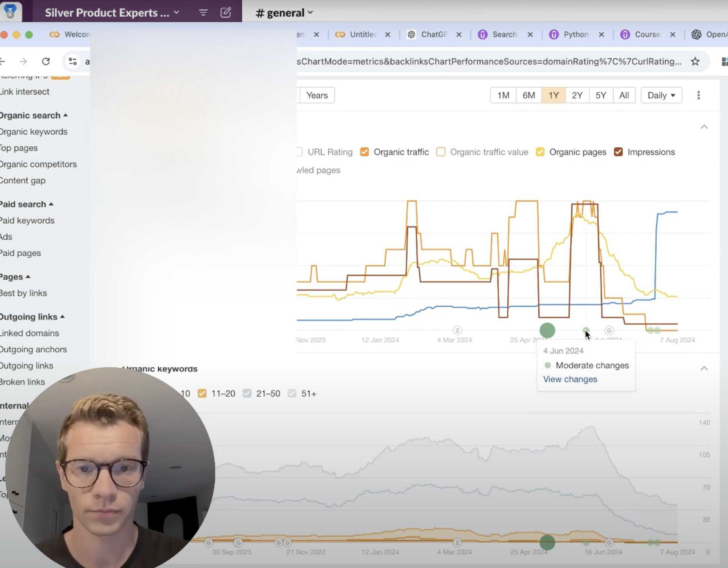Bookmark this page with the star icon
The height and width of the screenshot is (568, 728).
pos(695,61)
